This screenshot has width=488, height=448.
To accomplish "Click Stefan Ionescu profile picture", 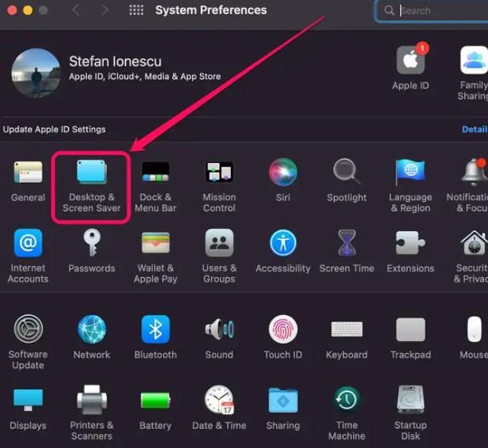I will pos(36,72).
